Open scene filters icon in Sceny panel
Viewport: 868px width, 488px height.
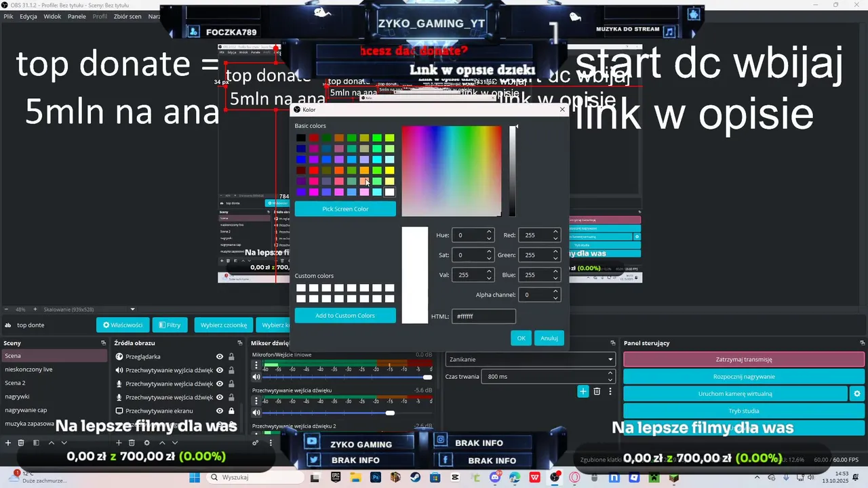coord(36,443)
